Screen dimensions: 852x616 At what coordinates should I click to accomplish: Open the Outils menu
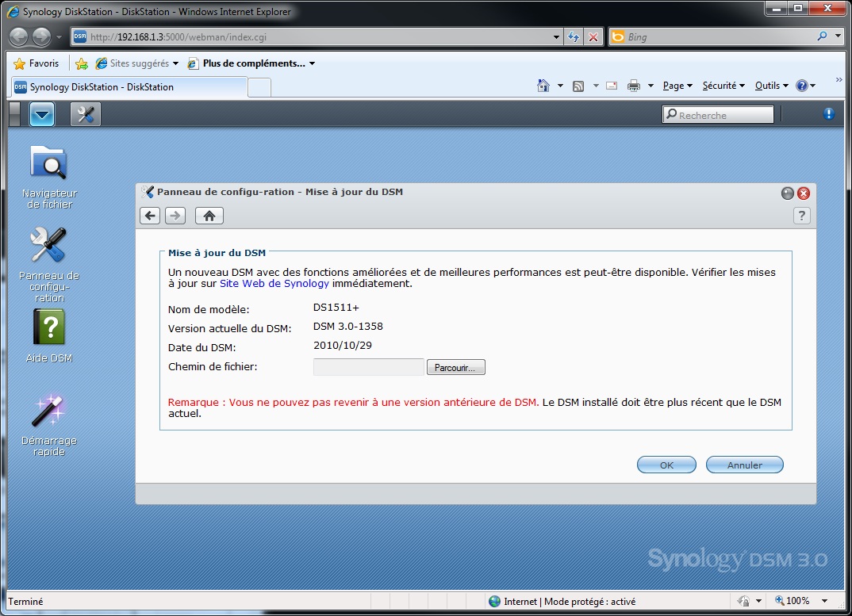tap(771, 86)
